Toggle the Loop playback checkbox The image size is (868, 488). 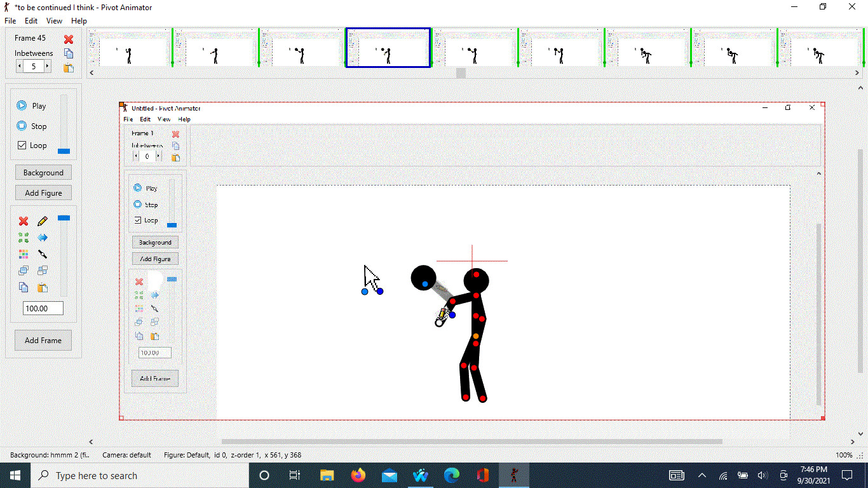(21, 145)
